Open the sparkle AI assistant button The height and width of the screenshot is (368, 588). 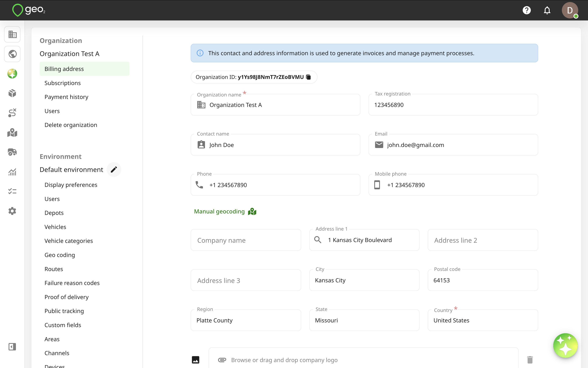[x=565, y=346]
